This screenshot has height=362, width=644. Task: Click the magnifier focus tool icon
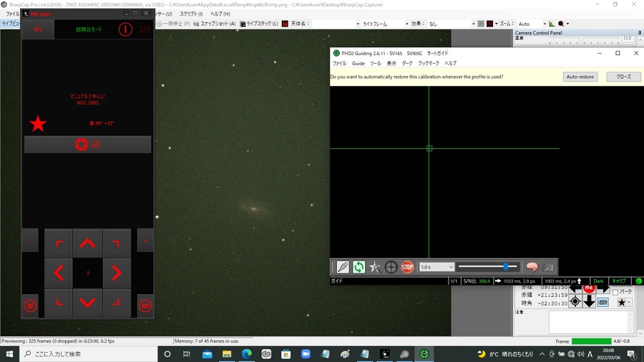click(x=560, y=24)
